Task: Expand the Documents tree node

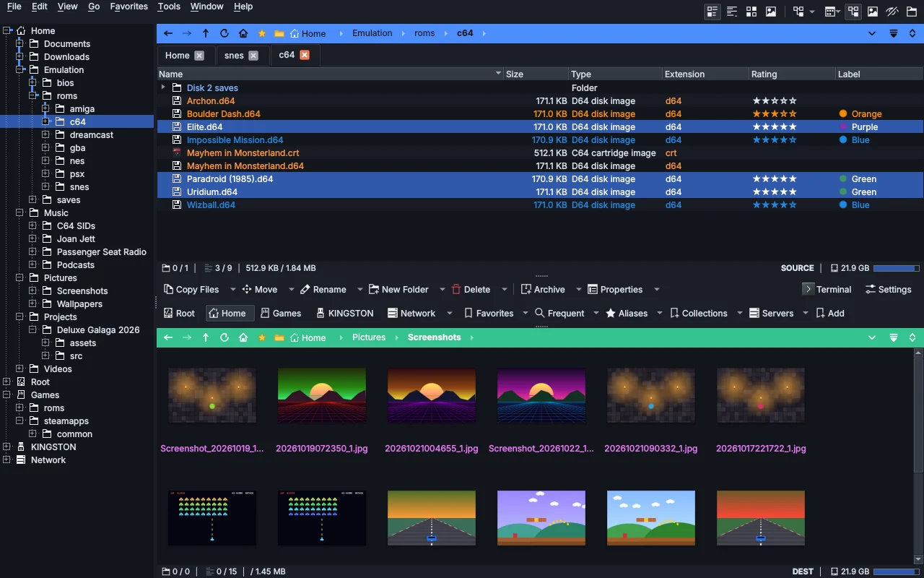Action: pos(19,44)
